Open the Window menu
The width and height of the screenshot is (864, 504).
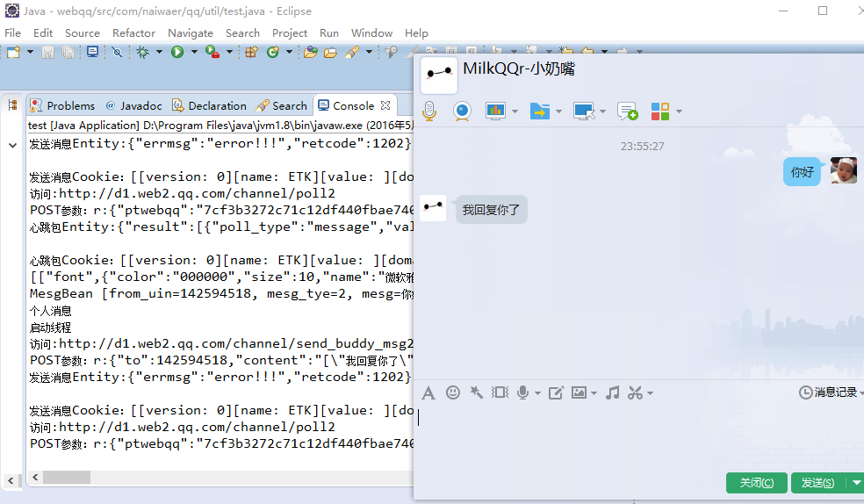coord(372,33)
